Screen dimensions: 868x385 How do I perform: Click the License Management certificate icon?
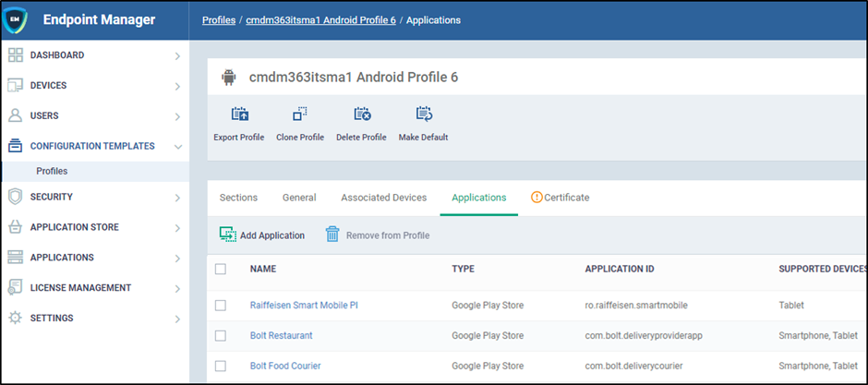16,288
